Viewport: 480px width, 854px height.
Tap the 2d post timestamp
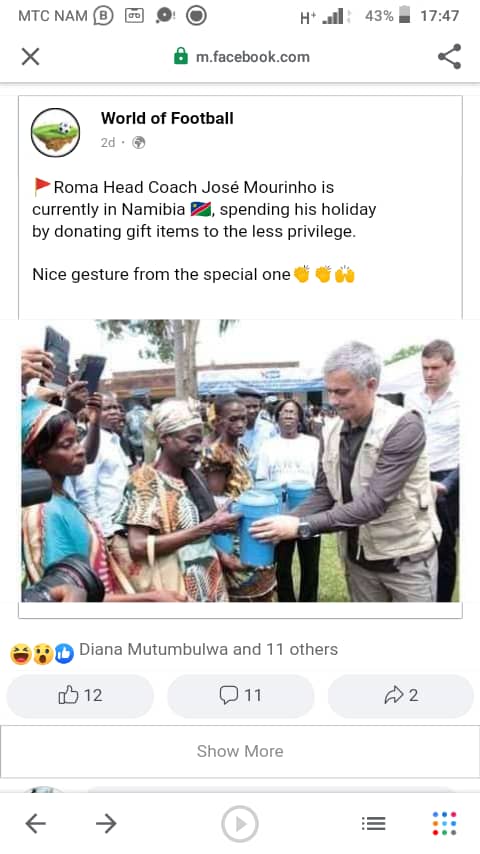(108, 143)
